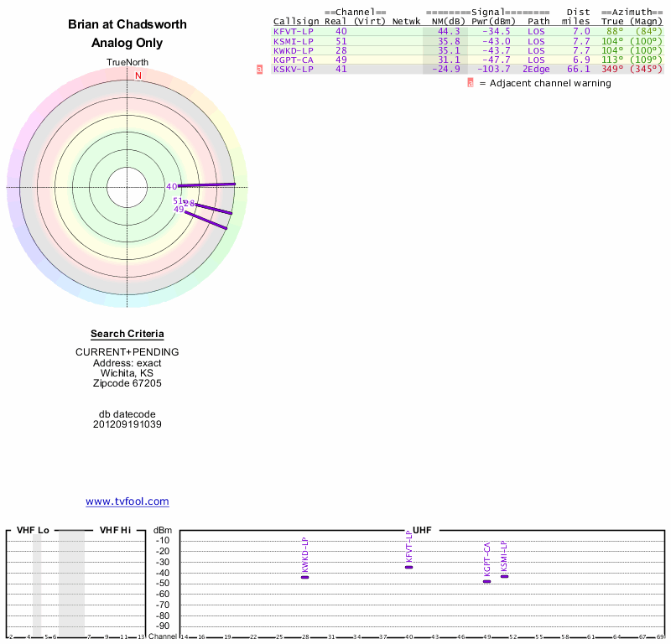Click the KFVT-LP marker in the UHF chart
Image resolution: width=671 pixels, height=644 pixels.
point(409,568)
